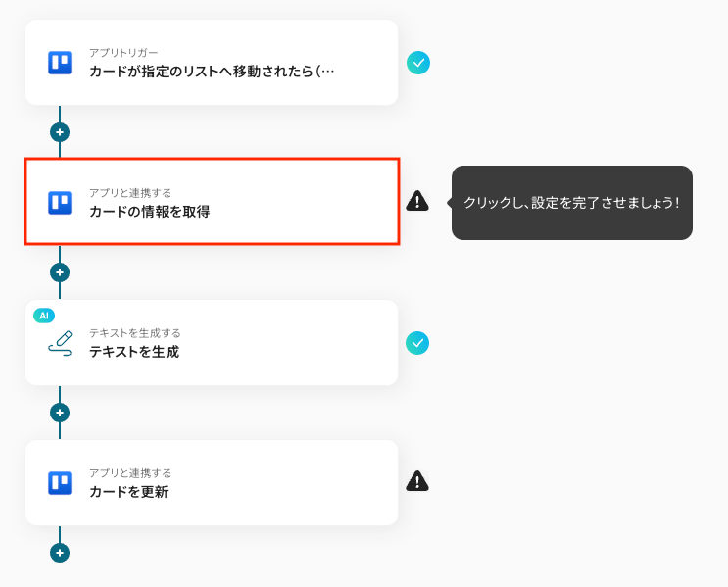728x587 pixels.
Task: Open the テキストを生成 step title
Action: (134, 352)
